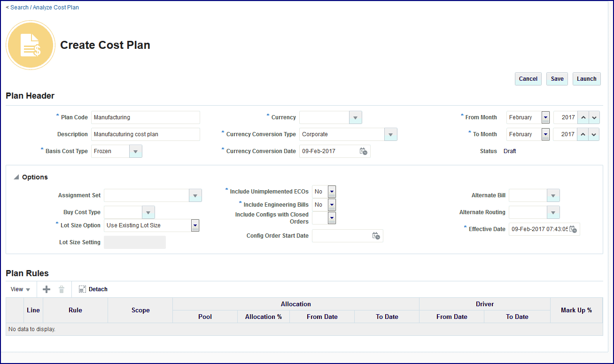Open the Alternate Bill dropdown

[553, 195]
